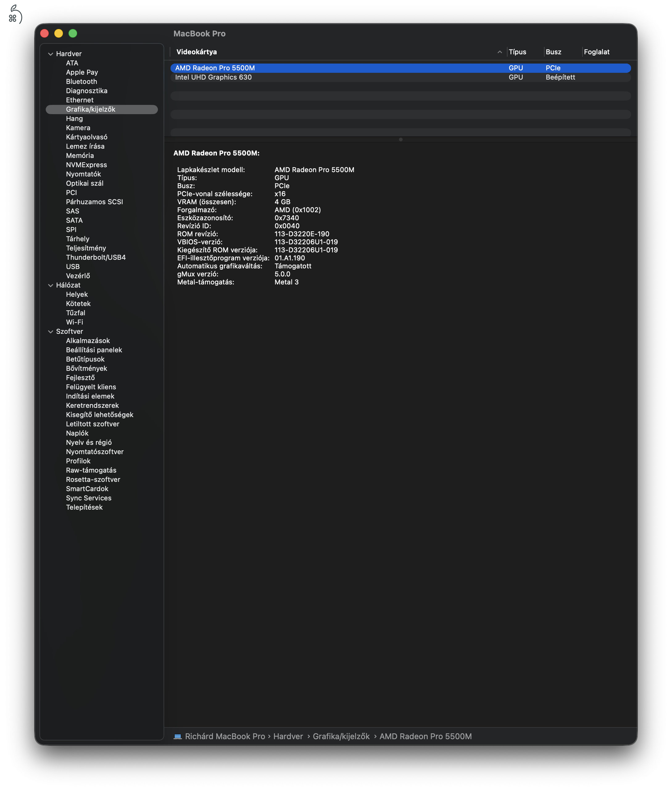Click the EFI driver version 01.A1.190
672x791 pixels.
point(289,258)
